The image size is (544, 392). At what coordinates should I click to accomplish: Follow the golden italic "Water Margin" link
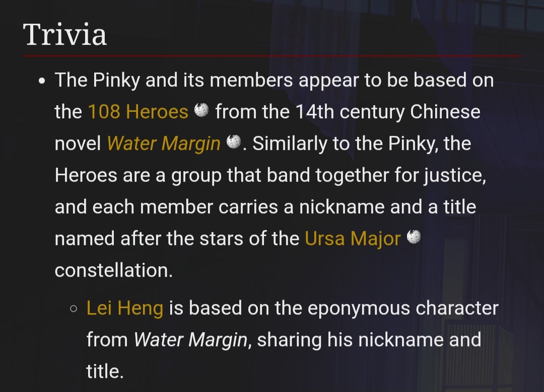point(164,144)
